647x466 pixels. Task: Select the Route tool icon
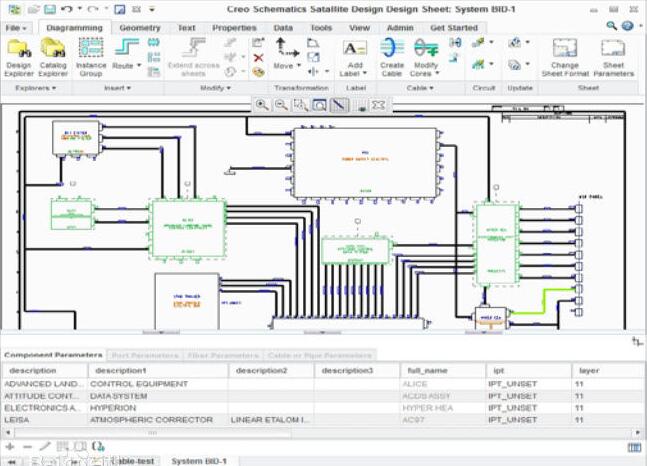tap(126, 47)
